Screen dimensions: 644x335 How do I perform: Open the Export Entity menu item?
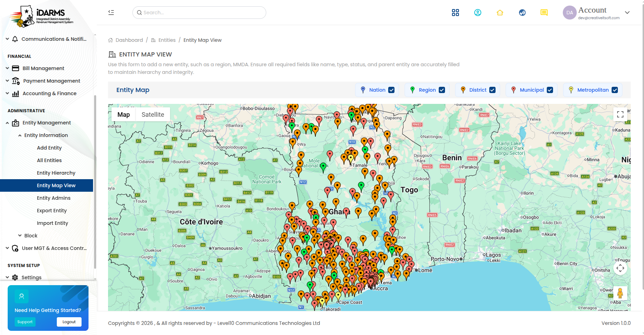[52, 211]
